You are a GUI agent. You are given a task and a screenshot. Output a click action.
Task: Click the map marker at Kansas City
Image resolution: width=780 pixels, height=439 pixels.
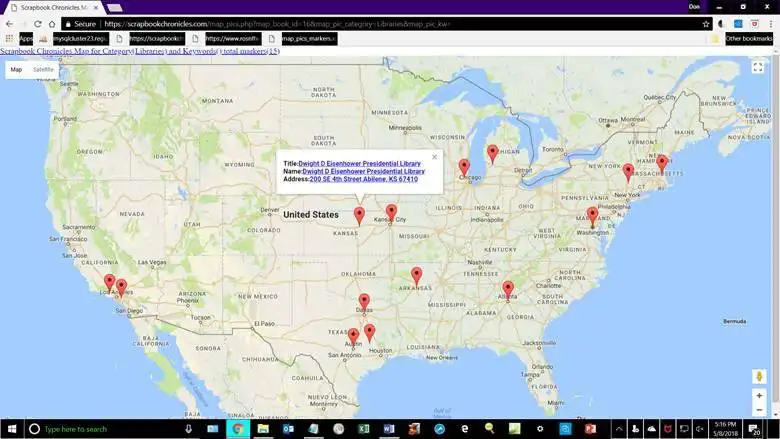391,213
